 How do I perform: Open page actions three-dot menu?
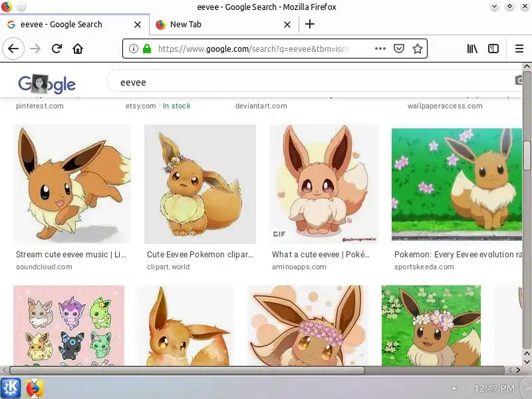coord(380,49)
